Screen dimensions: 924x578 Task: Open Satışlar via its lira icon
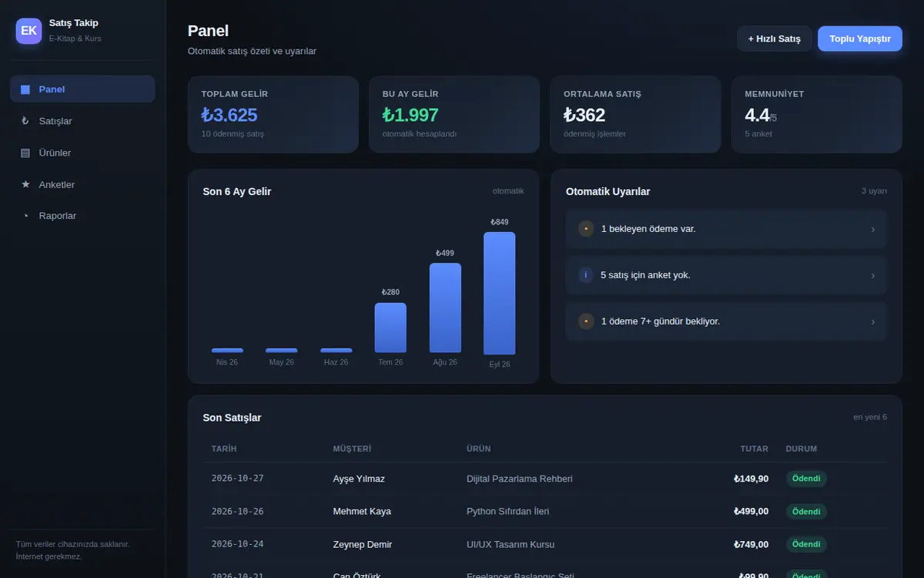point(25,121)
